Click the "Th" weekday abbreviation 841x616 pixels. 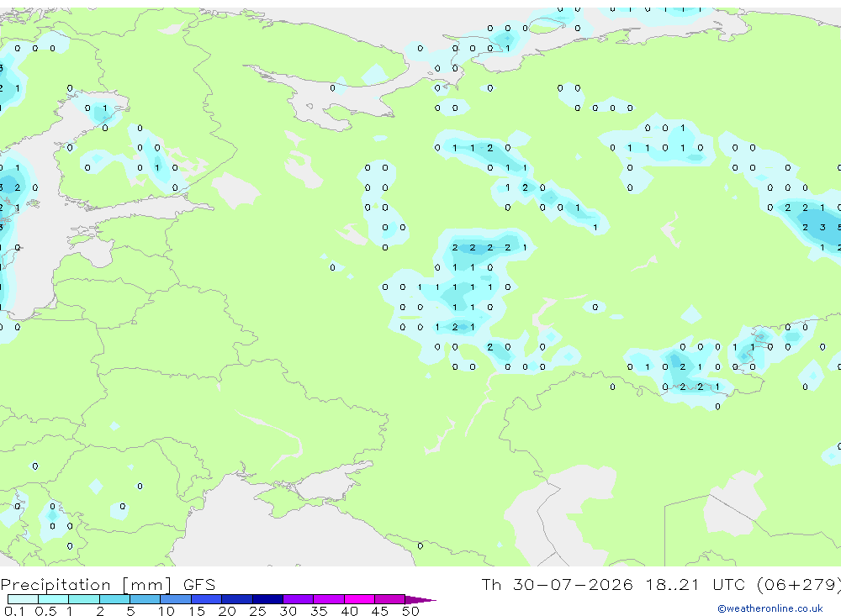[x=491, y=584]
